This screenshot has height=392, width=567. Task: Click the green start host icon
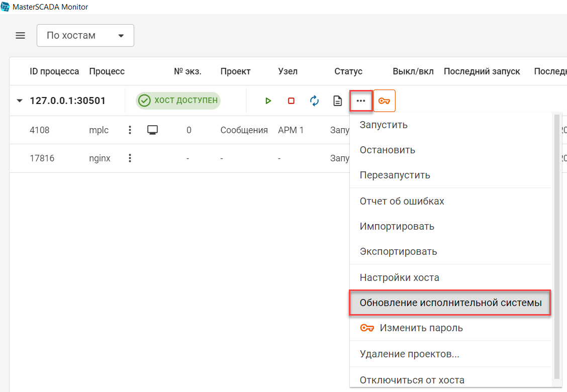coord(268,101)
